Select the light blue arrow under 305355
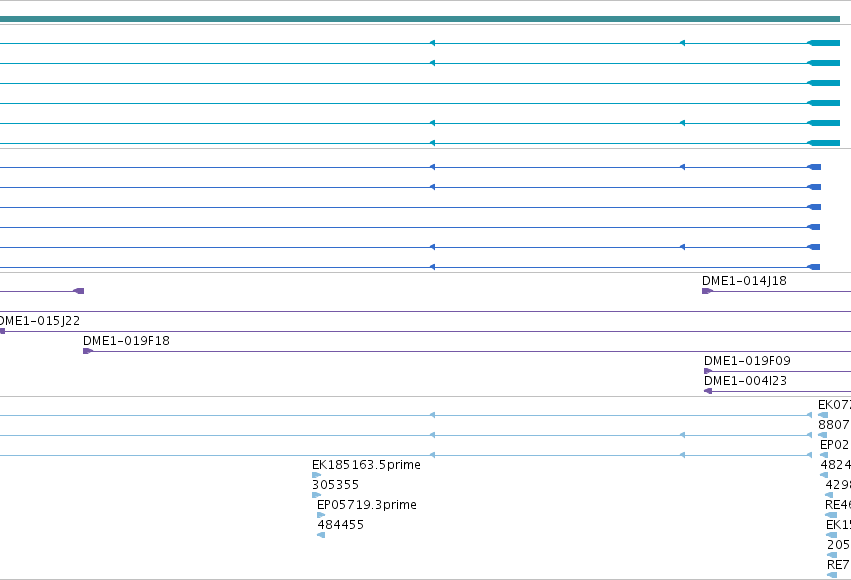 [316, 495]
